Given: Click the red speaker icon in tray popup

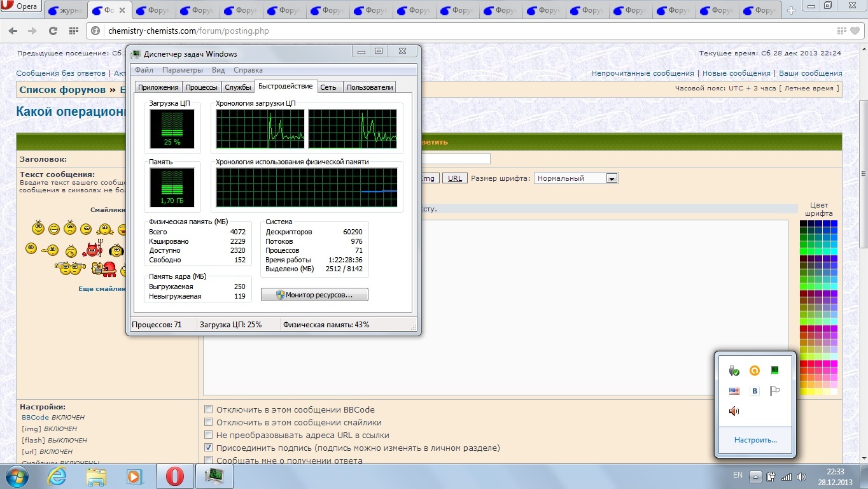Looking at the screenshot, I should (x=734, y=411).
